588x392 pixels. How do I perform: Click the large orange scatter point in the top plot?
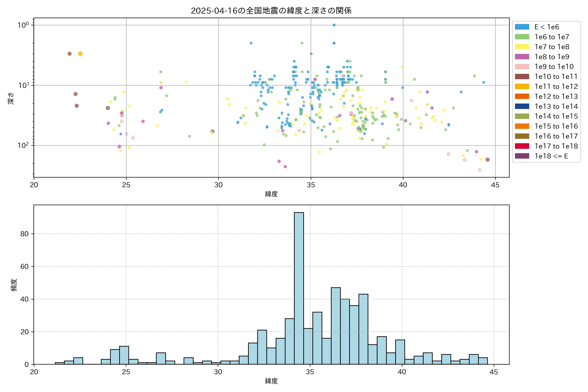click(x=80, y=54)
